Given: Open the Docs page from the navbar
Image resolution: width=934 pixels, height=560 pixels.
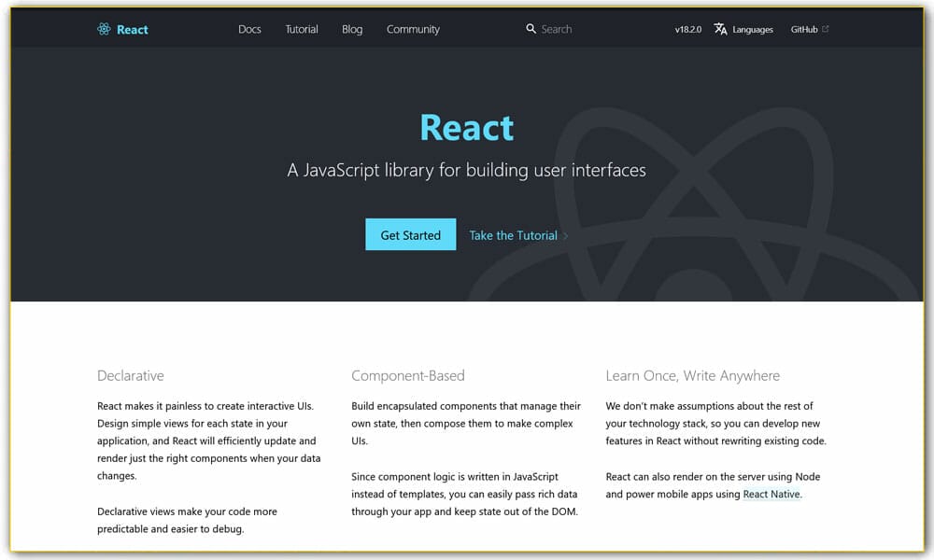Looking at the screenshot, I should [249, 29].
